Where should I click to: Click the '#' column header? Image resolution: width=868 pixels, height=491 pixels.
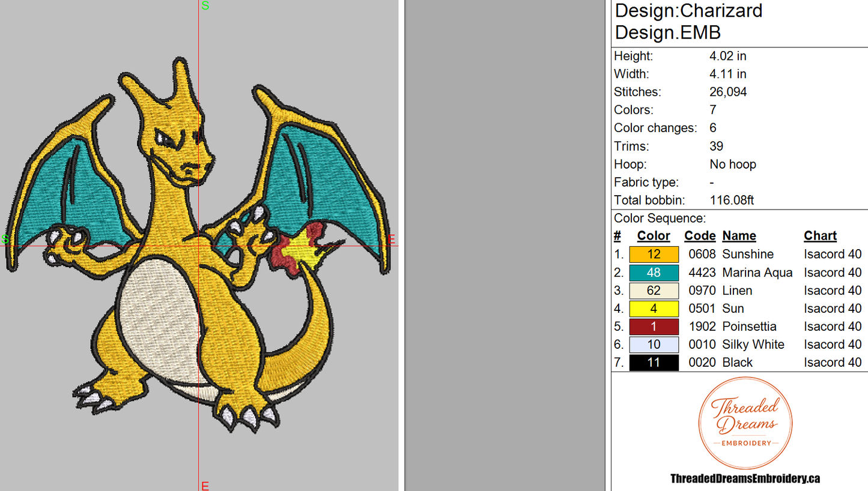(618, 236)
